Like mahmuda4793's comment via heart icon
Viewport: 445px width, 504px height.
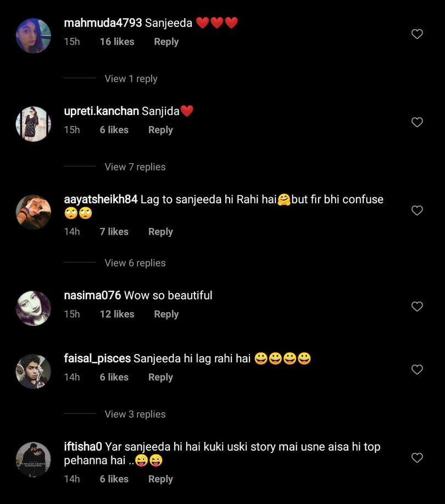(417, 34)
